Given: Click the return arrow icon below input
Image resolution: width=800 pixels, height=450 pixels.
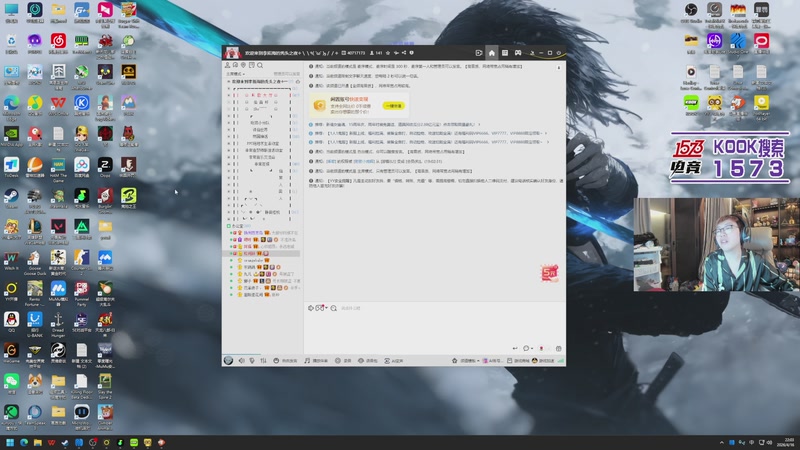Looking at the screenshot, I should (x=515, y=348).
